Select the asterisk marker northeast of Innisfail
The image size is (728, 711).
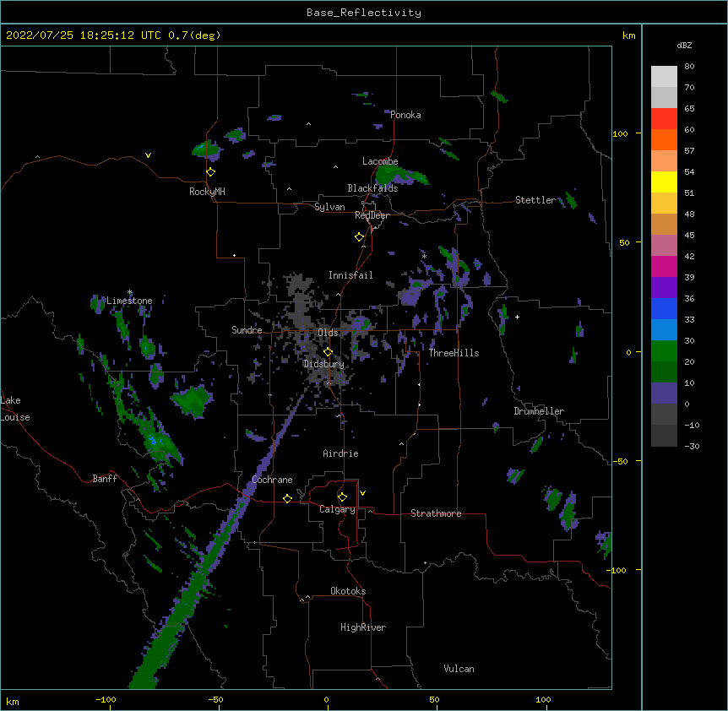tap(424, 256)
